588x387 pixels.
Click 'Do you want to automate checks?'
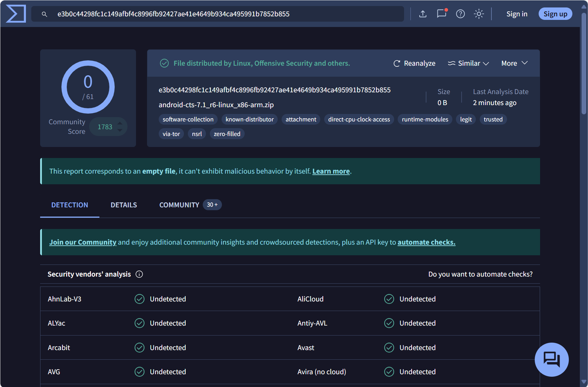pos(480,274)
